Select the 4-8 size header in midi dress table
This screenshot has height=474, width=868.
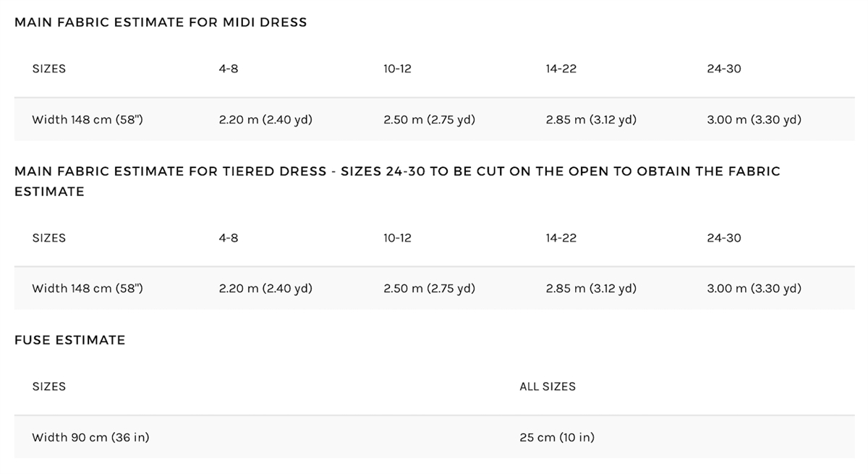click(229, 69)
